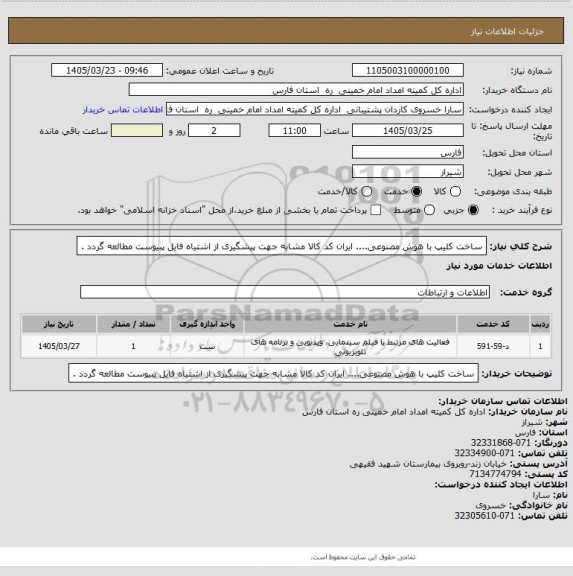The image size is (573, 576).
Task: Tick the اسناد خزانه اسلامی payment checkbox
Action: click(x=375, y=210)
